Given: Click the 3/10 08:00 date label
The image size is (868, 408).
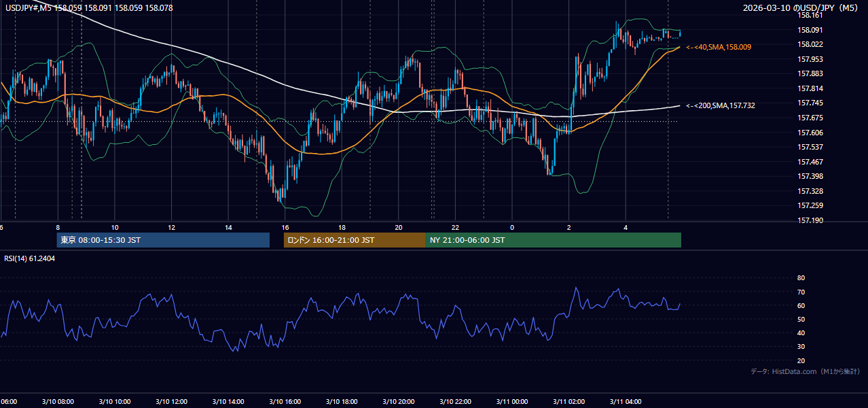Looking at the screenshot, I should pyautogui.click(x=59, y=402).
